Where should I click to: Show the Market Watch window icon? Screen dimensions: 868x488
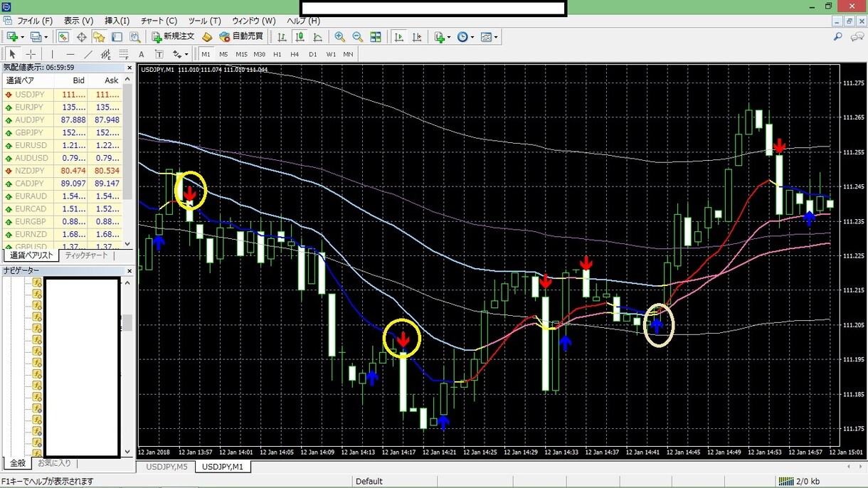pyautogui.click(x=63, y=37)
